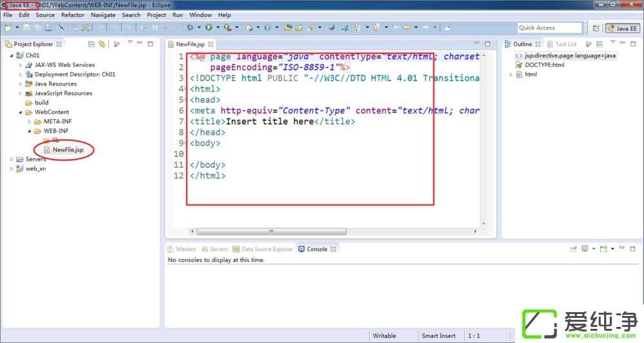Screen dimensions: 644x343
Task: Collapse the WebContent folder
Action: tap(21, 112)
